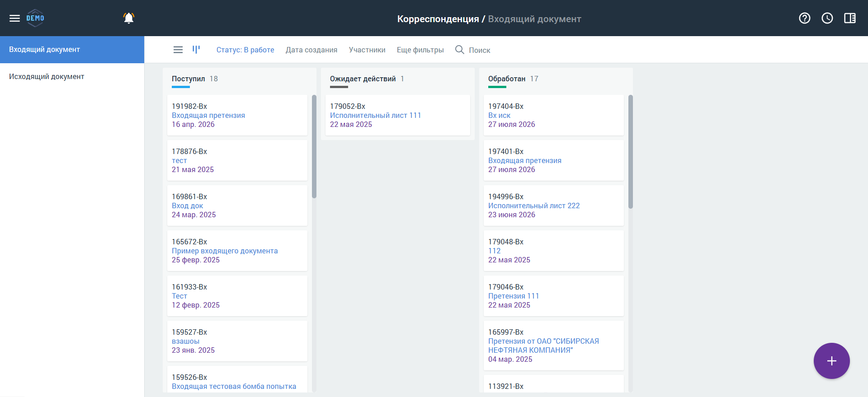Screen dimensions: 868x397
Task: Click the Ожидает действий column header
Action: point(363,79)
